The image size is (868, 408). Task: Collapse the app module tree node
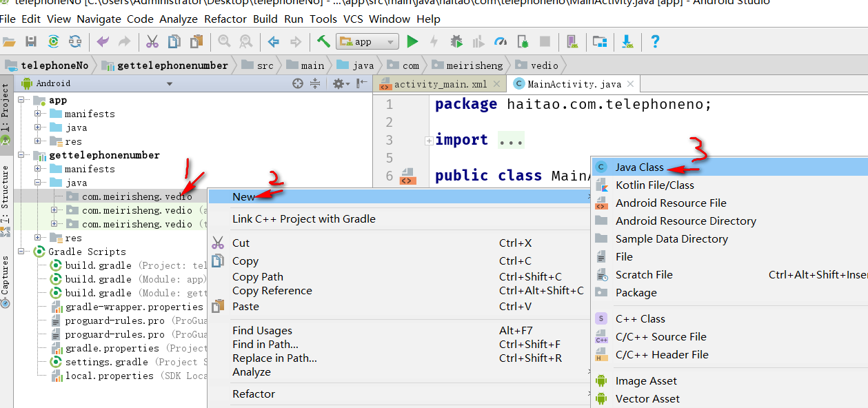21,101
